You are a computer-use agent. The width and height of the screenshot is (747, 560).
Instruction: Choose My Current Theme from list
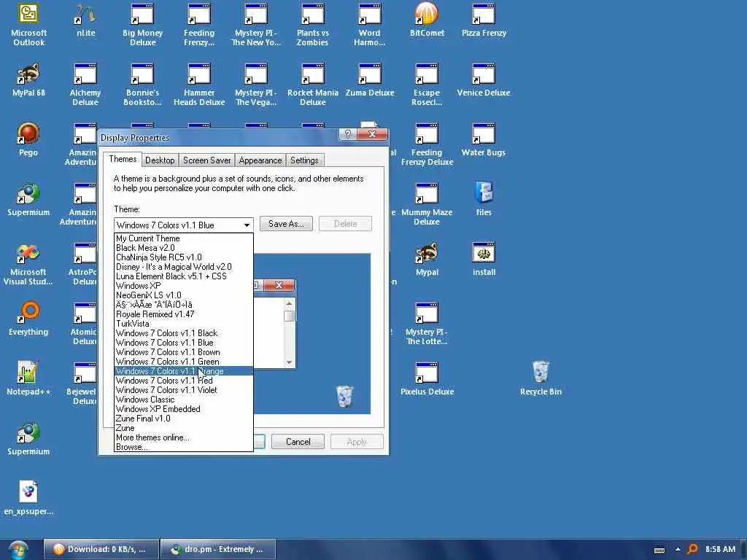[x=183, y=238]
